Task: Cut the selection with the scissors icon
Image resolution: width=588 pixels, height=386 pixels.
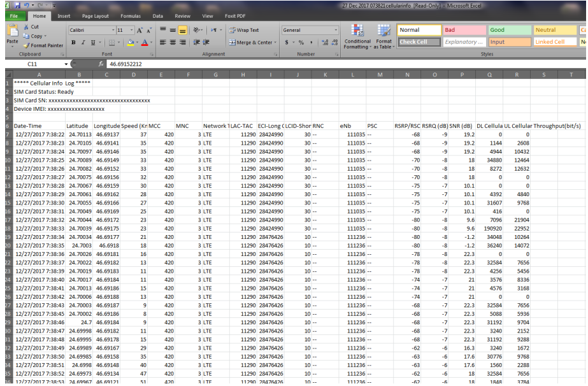Action: click(x=26, y=27)
